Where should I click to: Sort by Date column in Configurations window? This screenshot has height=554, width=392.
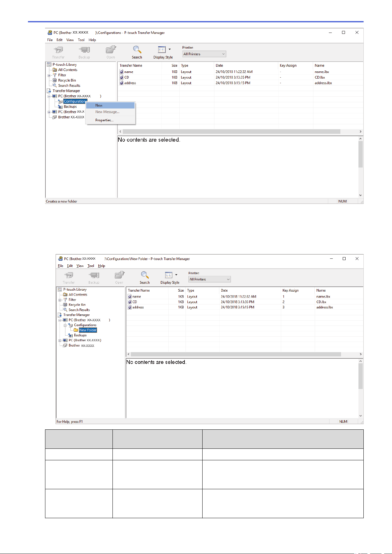click(x=246, y=65)
